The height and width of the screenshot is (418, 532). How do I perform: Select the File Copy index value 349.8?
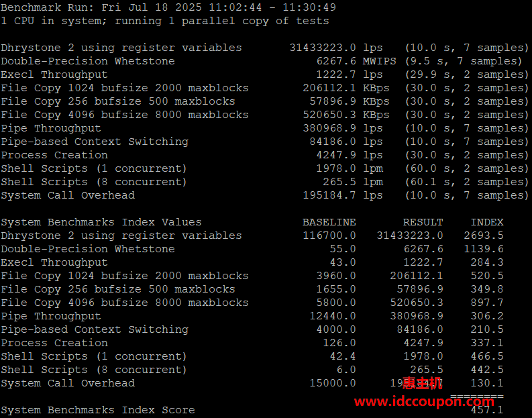pyautogui.click(x=487, y=289)
